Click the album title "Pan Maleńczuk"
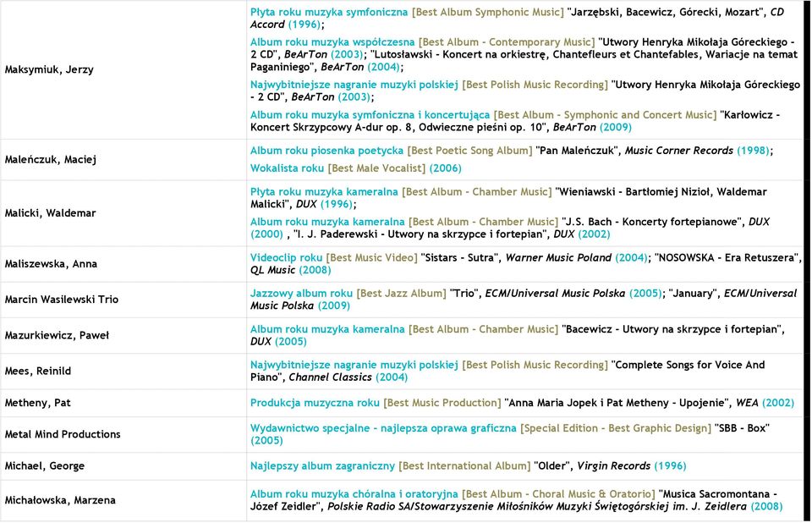 tap(579, 151)
